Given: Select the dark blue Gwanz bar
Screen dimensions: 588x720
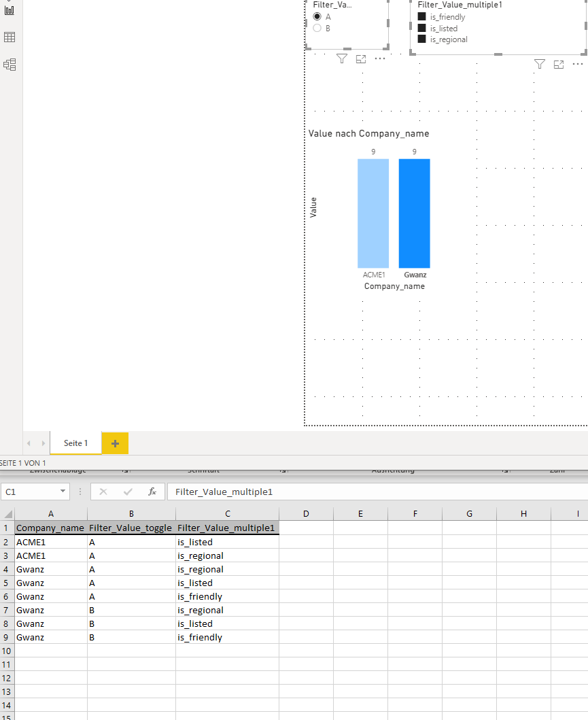Looking at the screenshot, I should pos(415,213).
